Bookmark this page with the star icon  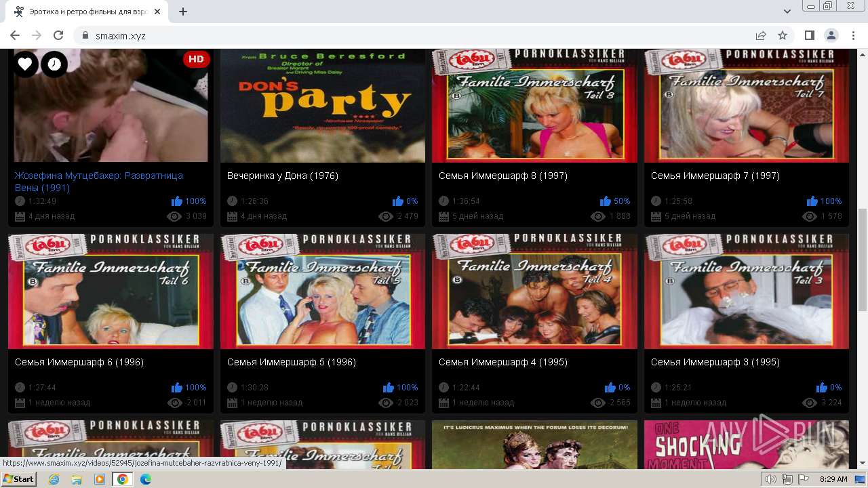click(783, 35)
